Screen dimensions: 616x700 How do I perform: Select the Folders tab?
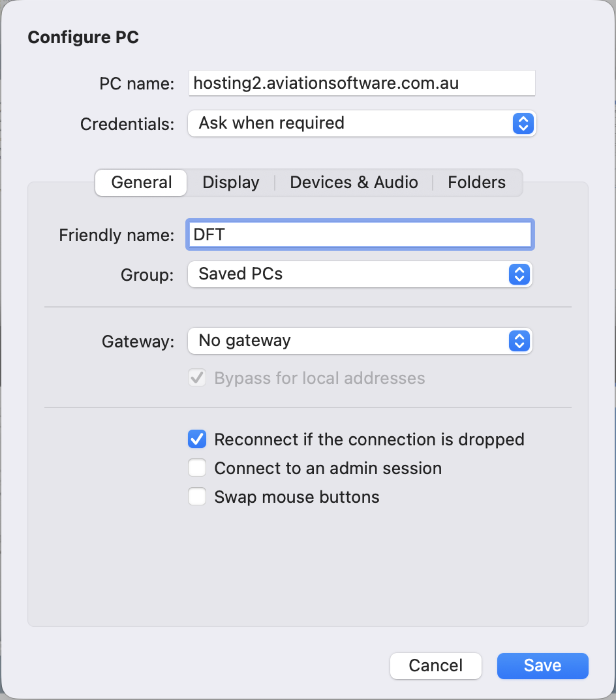tap(476, 183)
